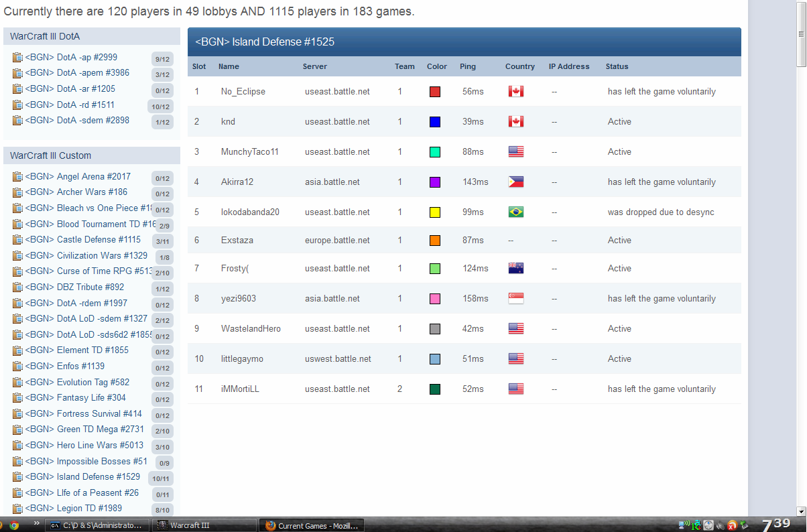The width and height of the screenshot is (807, 532).
Task: Click the Ping column header
Action: (x=468, y=66)
